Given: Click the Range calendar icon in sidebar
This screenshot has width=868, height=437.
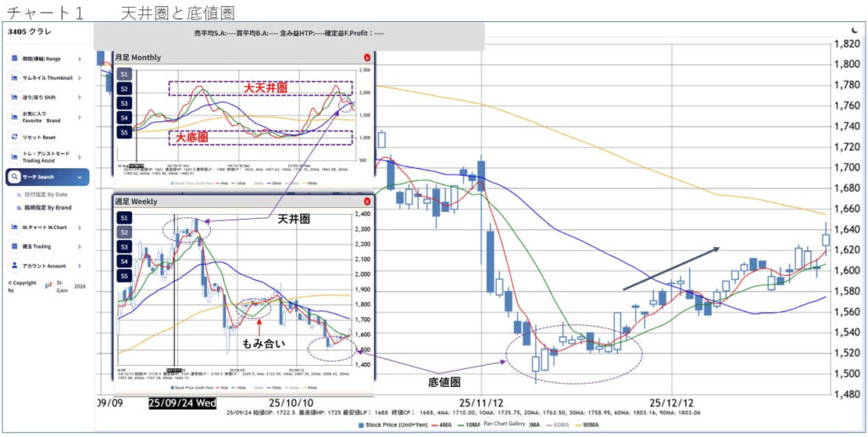Looking at the screenshot, I should 14,59.
